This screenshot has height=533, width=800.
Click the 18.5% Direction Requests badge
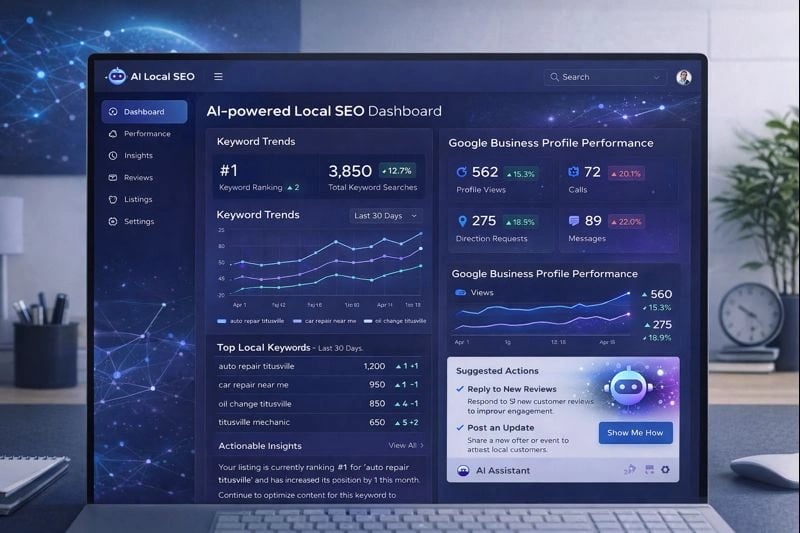[520, 222]
